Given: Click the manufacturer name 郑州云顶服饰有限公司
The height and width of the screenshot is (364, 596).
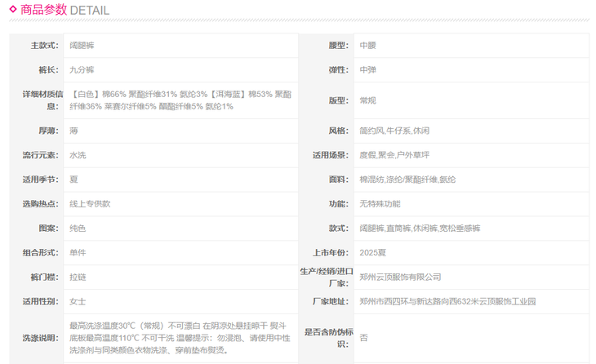Looking at the screenshot, I should pos(400,277).
